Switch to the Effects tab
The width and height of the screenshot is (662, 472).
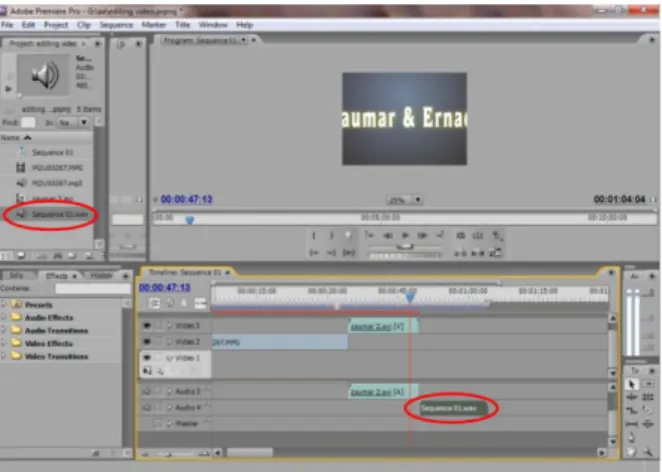pyautogui.click(x=57, y=276)
